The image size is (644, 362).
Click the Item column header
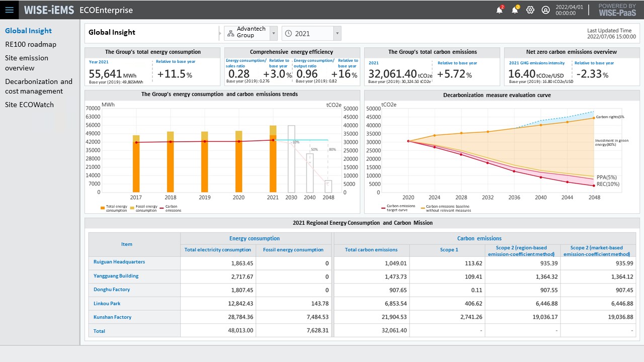click(127, 244)
